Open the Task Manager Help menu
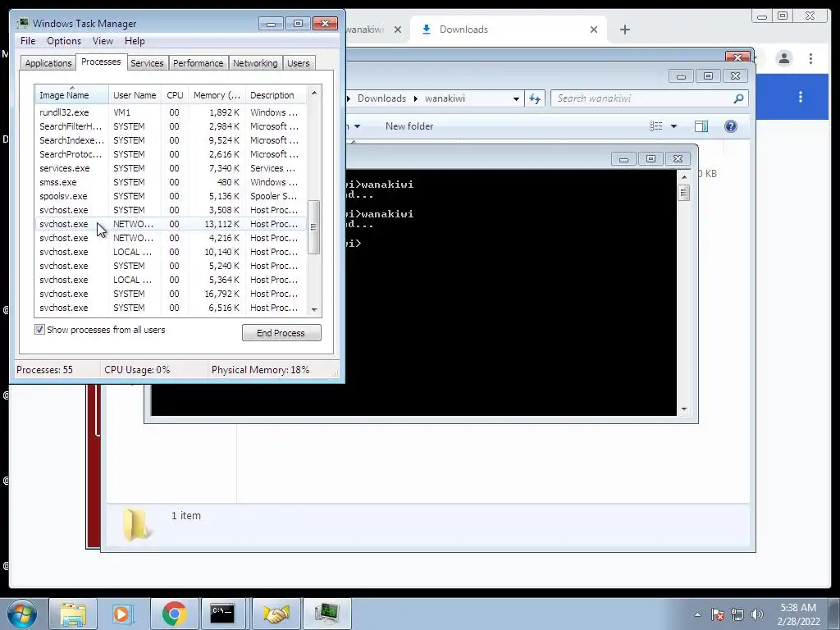Viewport: 840px width, 630px height. pyautogui.click(x=135, y=41)
